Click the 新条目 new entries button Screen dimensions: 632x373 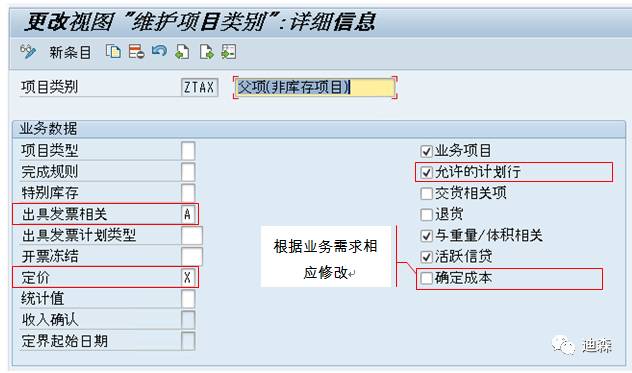[70, 52]
